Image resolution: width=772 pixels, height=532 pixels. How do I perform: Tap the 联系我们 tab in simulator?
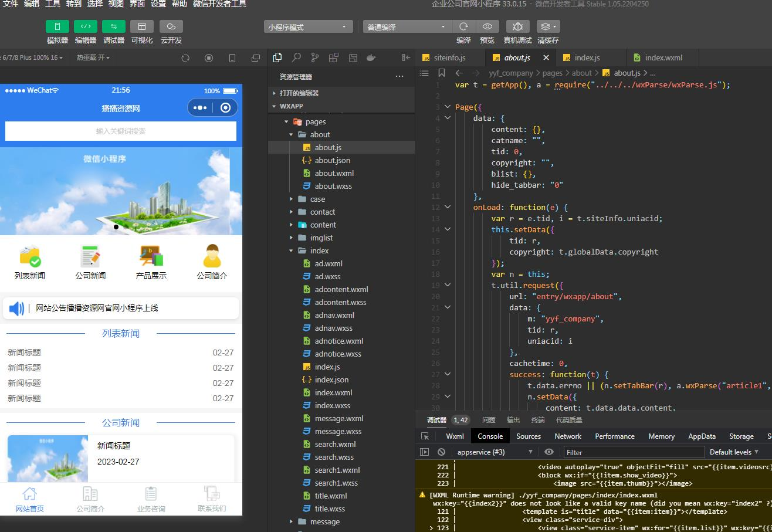point(212,499)
